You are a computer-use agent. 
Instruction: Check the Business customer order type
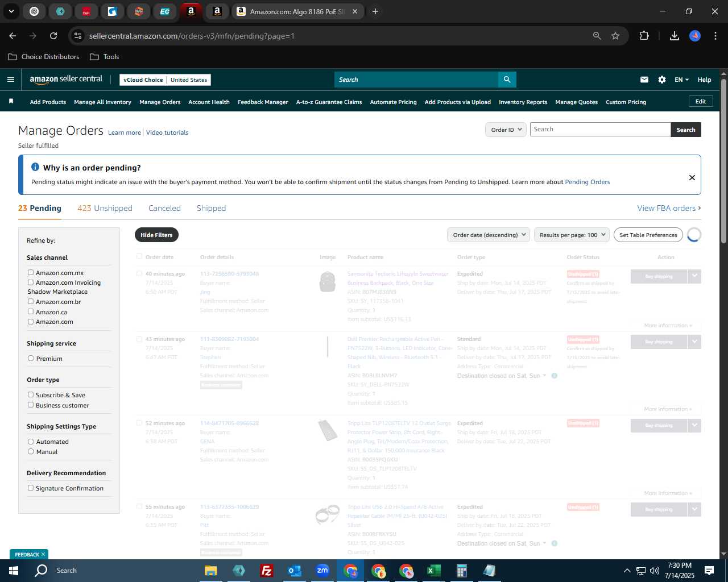click(x=31, y=405)
